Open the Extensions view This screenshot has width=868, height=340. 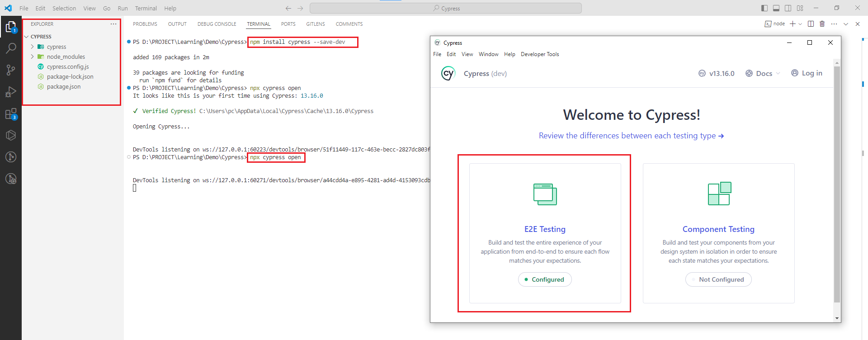click(11, 114)
